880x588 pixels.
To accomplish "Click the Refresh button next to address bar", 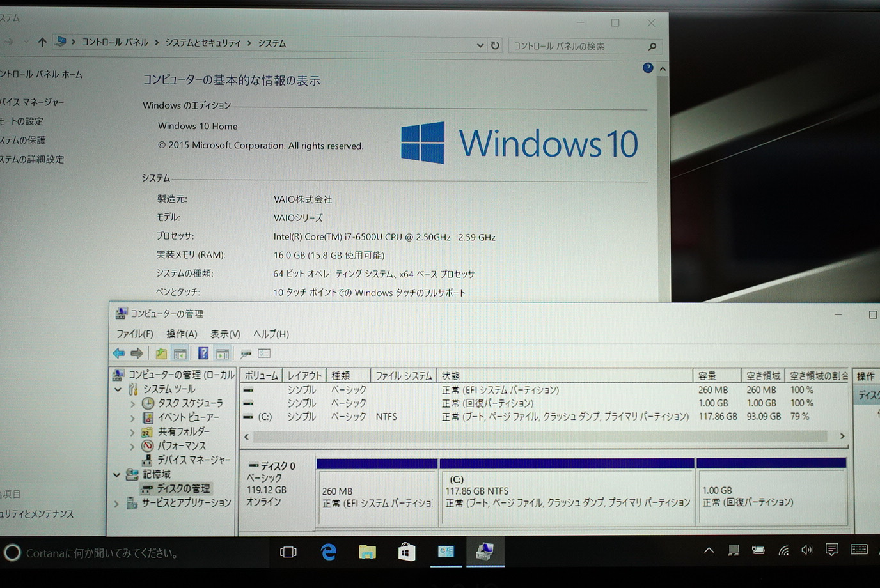I will pyautogui.click(x=495, y=45).
